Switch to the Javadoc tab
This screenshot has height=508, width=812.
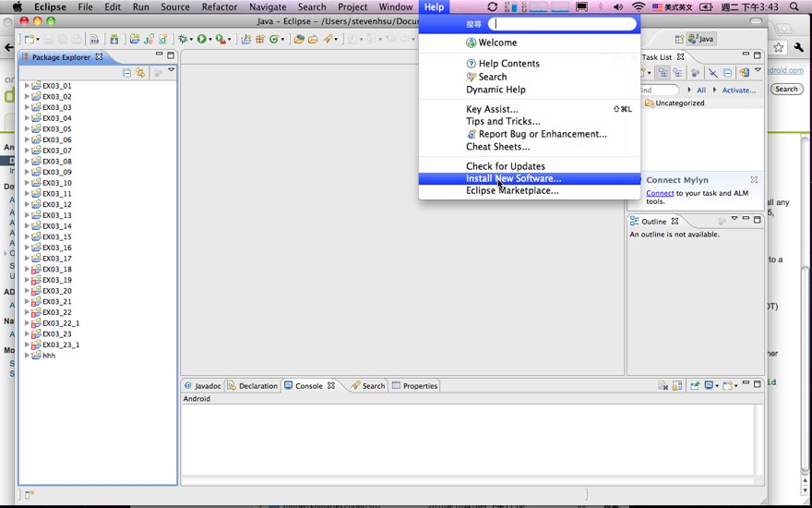pos(203,386)
